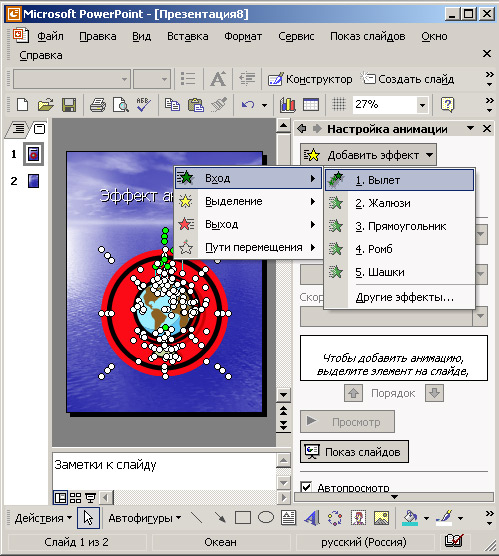The image size is (499, 556).
Task: Open a file with the folder icon
Action: pos(46,105)
